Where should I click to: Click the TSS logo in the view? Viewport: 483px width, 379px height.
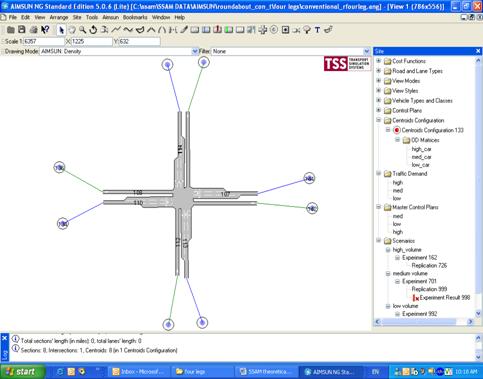(347, 63)
